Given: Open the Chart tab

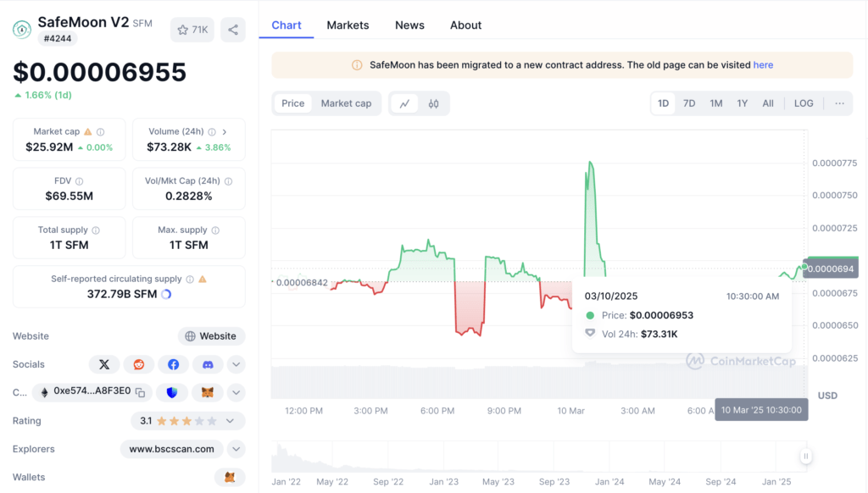Looking at the screenshot, I should (x=287, y=25).
